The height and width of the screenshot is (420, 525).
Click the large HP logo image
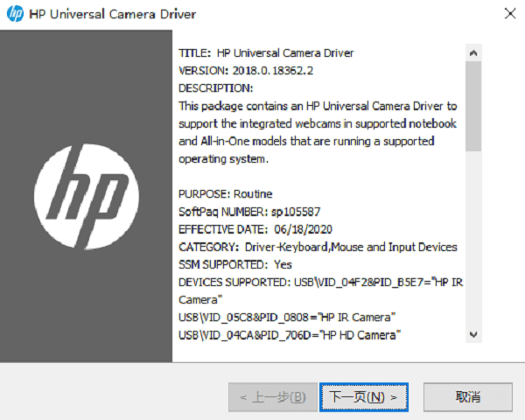point(87,197)
